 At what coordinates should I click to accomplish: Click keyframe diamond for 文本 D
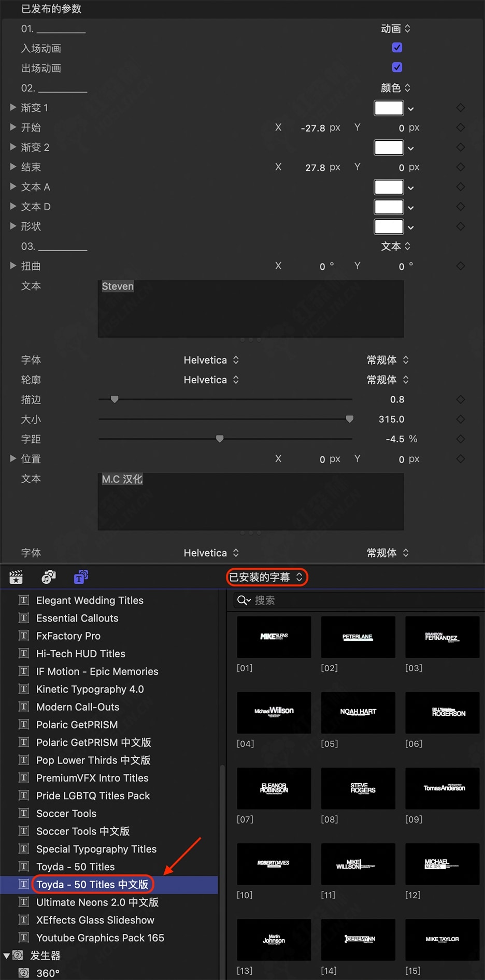click(461, 206)
